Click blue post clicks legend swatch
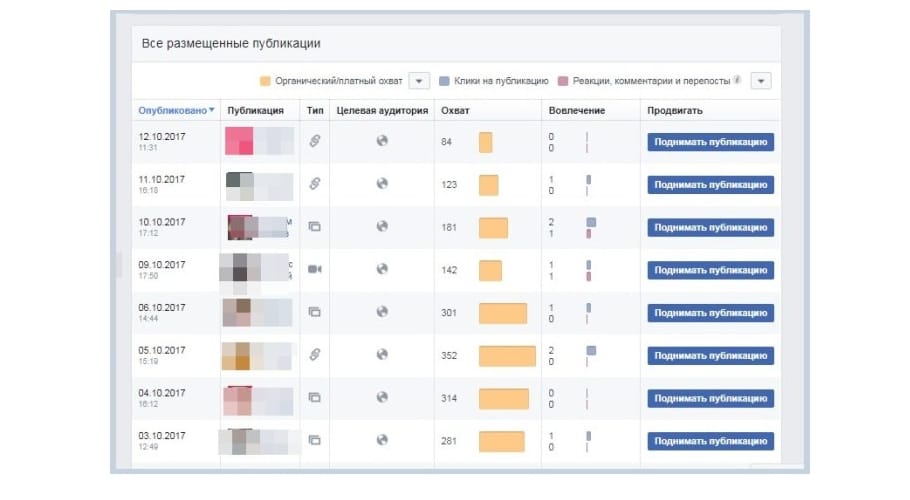 pyautogui.click(x=444, y=81)
